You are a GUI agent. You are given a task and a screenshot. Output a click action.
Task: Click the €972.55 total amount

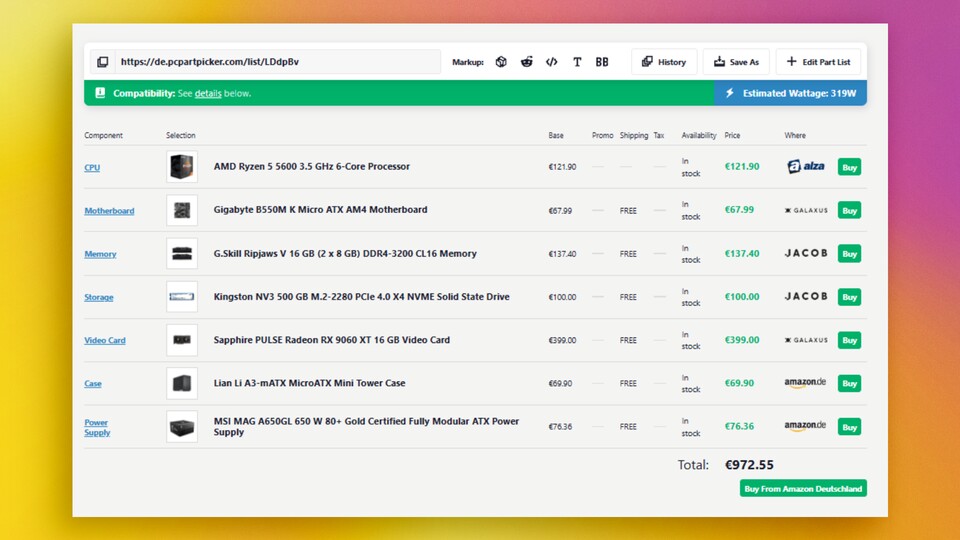tap(749, 465)
